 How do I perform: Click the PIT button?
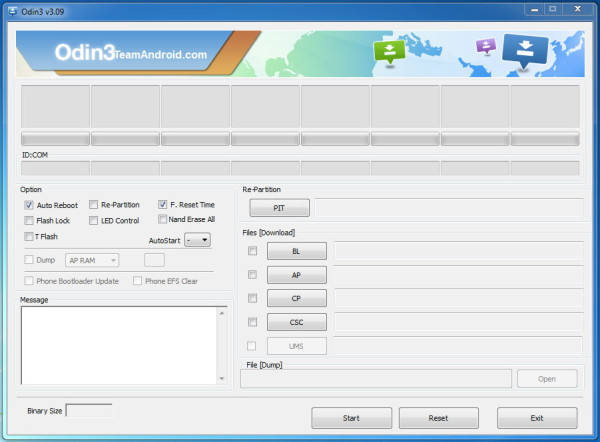(x=279, y=208)
